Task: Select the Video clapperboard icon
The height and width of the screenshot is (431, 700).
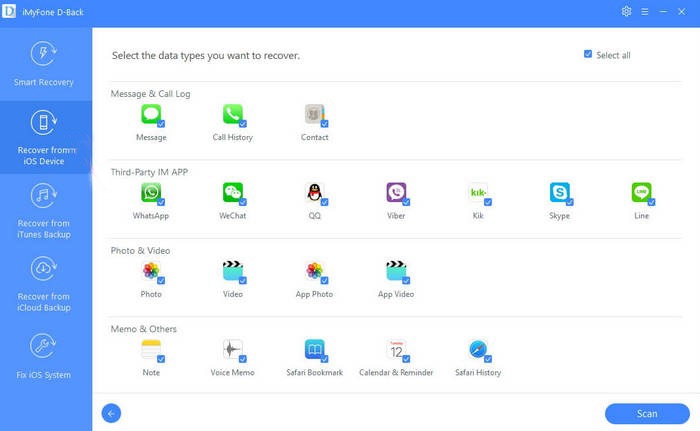Action: pyautogui.click(x=233, y=271)
